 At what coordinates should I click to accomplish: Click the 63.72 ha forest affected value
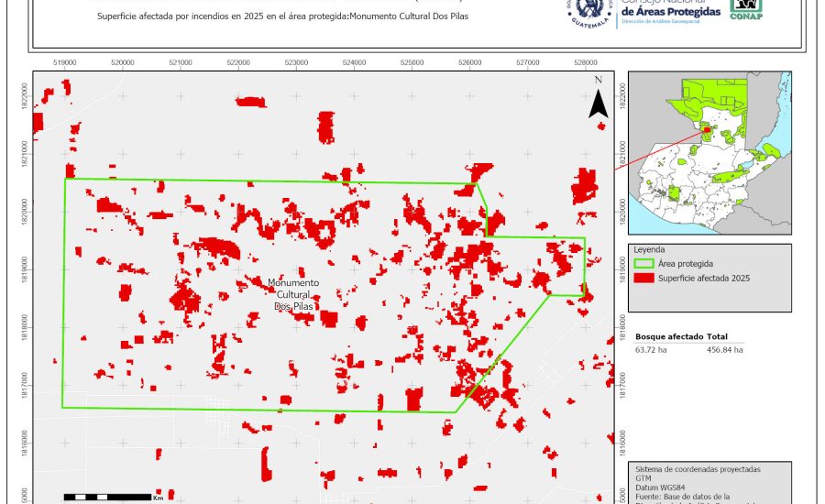point(651,350)
